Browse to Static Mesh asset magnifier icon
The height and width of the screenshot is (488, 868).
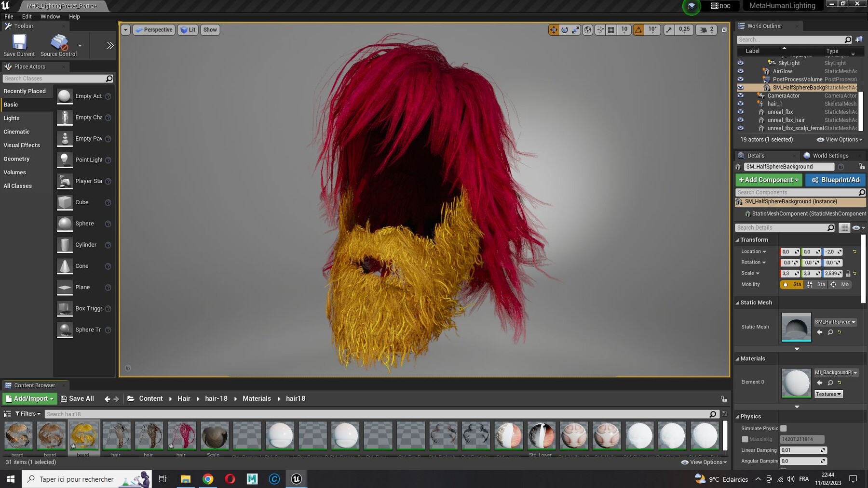[x=830, y=332]
